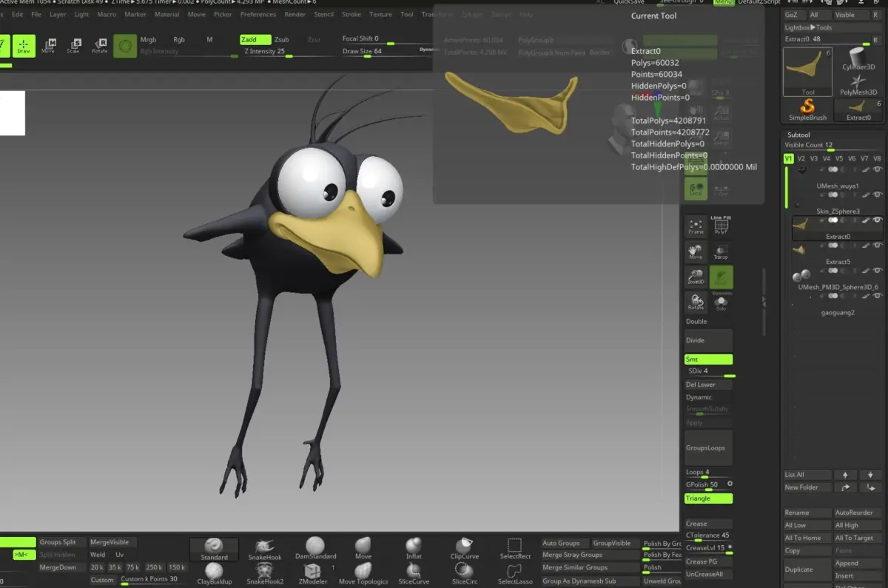Viewport: 888px width, 588px height.
Task: Adjust the Z Intensity slider
Action: tap(287, 52)
